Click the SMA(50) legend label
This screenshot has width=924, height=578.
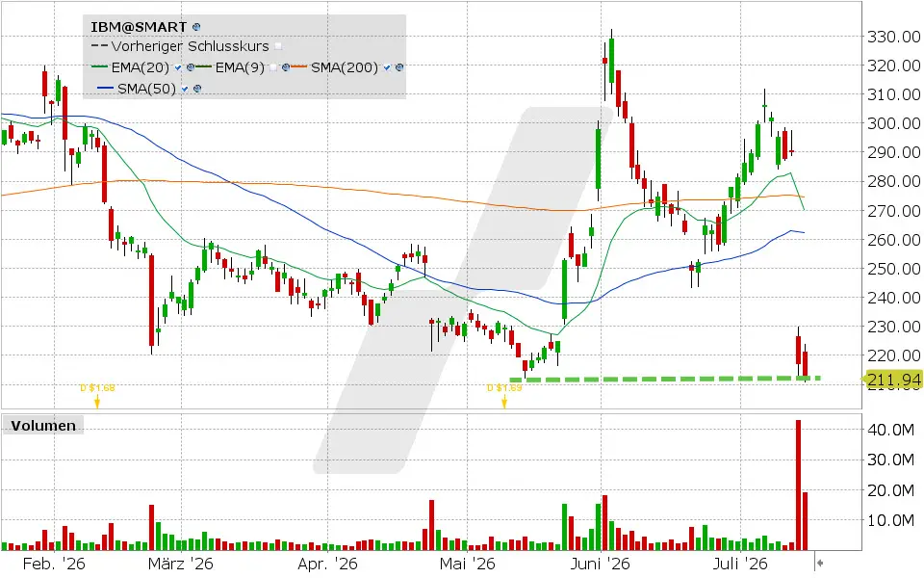pyautogui.click(x=146, y=89)
